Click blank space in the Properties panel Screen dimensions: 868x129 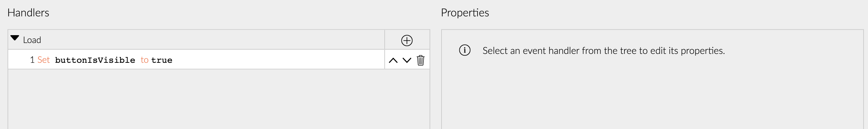[x=652, y=96]
